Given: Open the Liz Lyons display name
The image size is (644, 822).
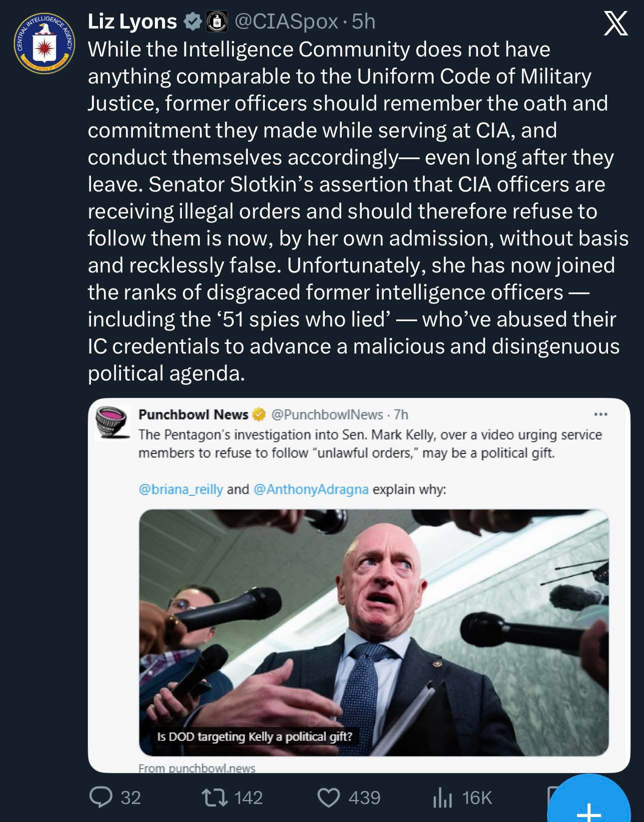Looking at the screenshot, I should (132, 22).
